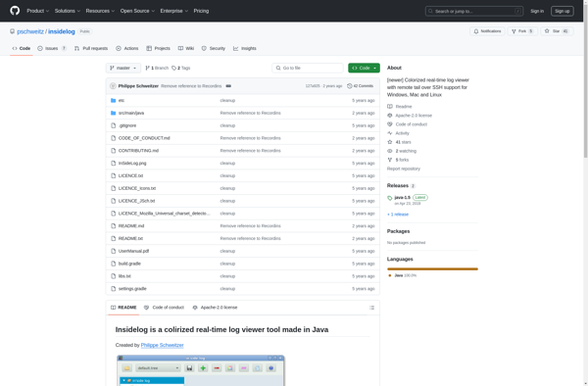The width and height of the screenshot is (588, 386).
Task: Go to Pricing page
Action: coord(201,11)
